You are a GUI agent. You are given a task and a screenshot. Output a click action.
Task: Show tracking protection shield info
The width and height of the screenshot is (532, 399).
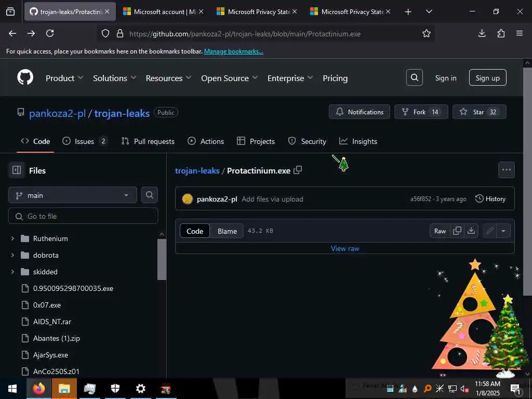[105, 33]
